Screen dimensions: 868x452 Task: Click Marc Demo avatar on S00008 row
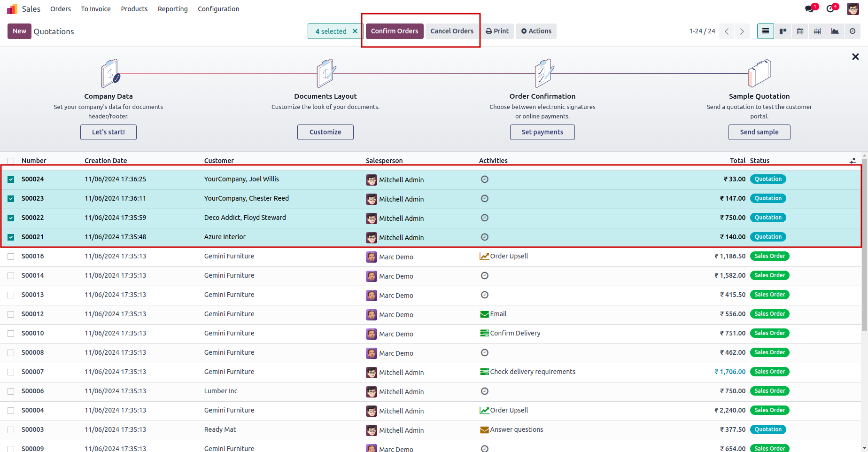pyautogui.click(x=372, y=353)
